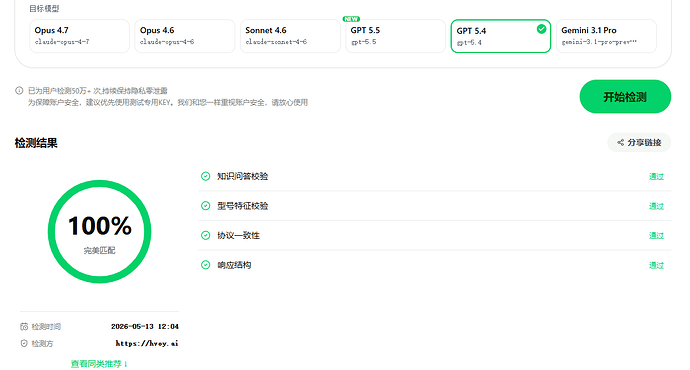This screenshot has width=690, height=370.
Task: Click the NEW badge above GPT 5.5
Action: [x=351, y=19]
